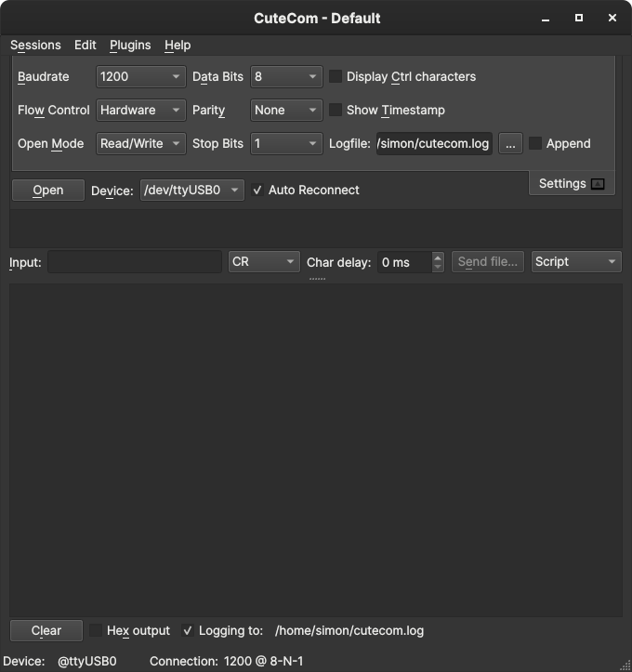
Task: Browse for logfile with the ... button
Action: 510,143
